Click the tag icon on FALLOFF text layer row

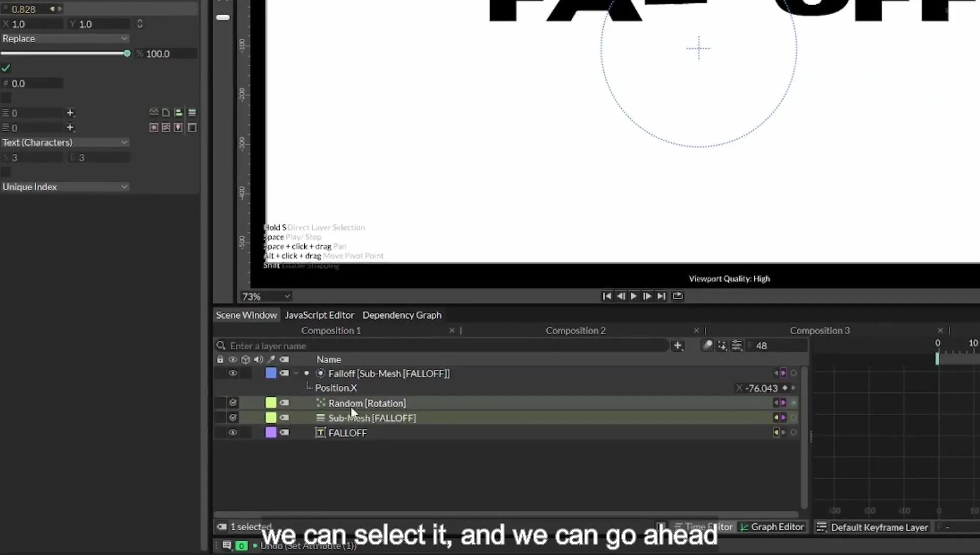[x=284, y=433]
